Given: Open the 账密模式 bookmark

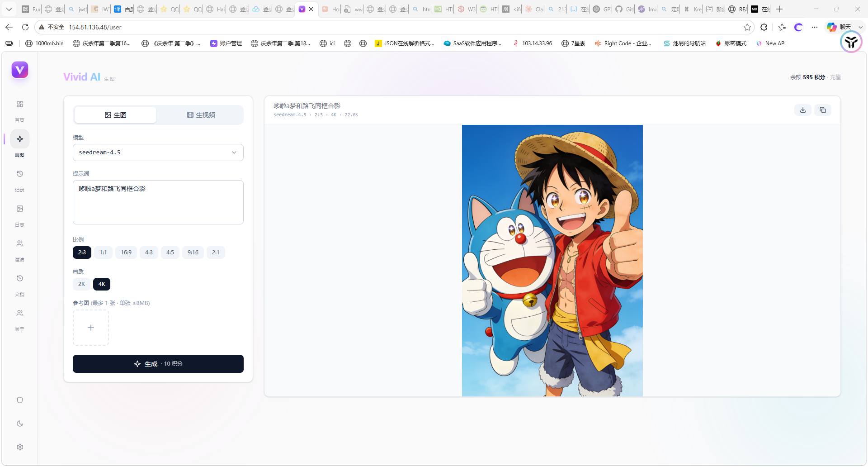Looking at the screenshot, I should [731, 43].
